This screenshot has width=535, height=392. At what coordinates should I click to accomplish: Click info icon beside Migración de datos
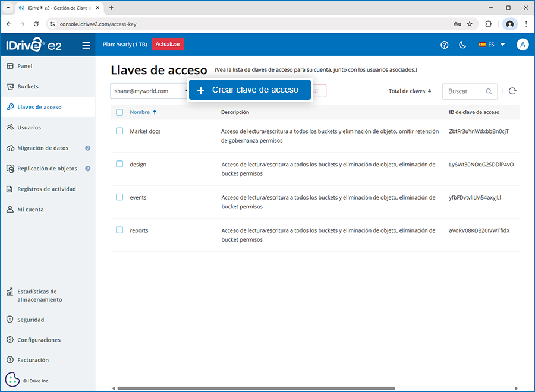[87, 148]
